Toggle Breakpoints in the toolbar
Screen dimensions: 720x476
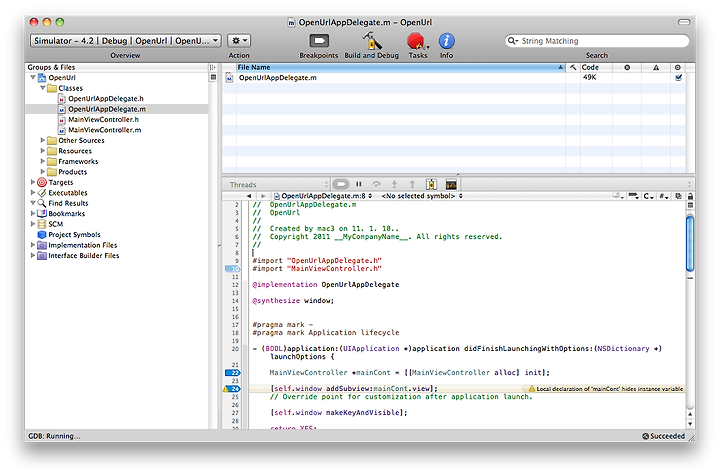pyautogui.click(x=319, y=41)
